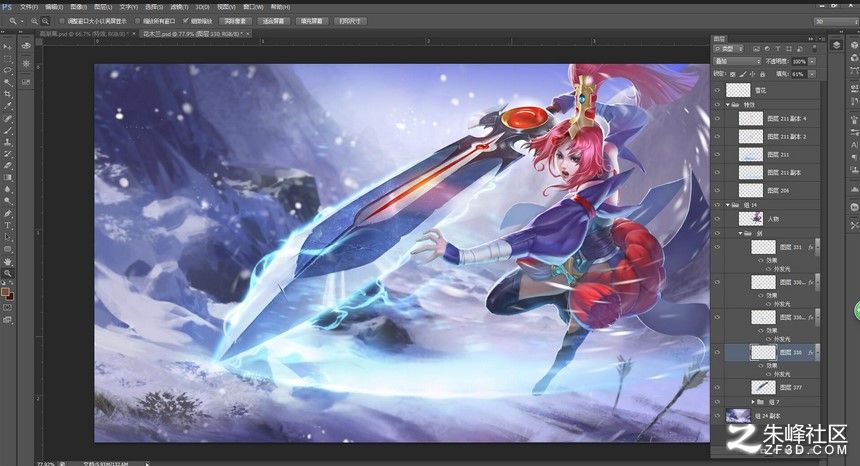Open the 编辑(E) menu
860x466 pixels.
[54, 7]
